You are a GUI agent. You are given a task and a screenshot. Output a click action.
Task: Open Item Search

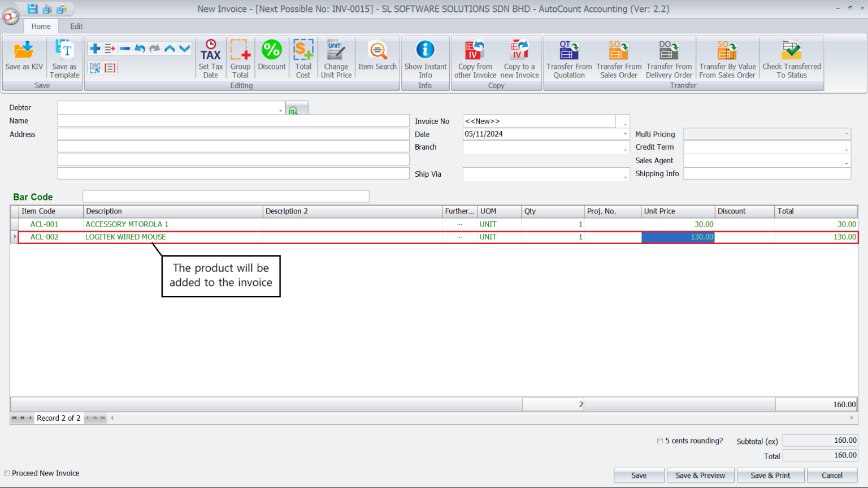point(377,54)
